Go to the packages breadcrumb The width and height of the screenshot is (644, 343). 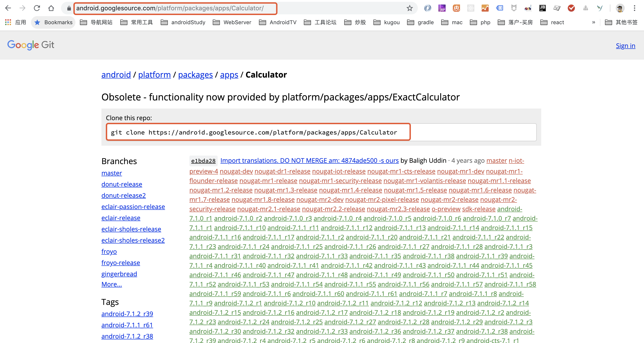point(195,75)
